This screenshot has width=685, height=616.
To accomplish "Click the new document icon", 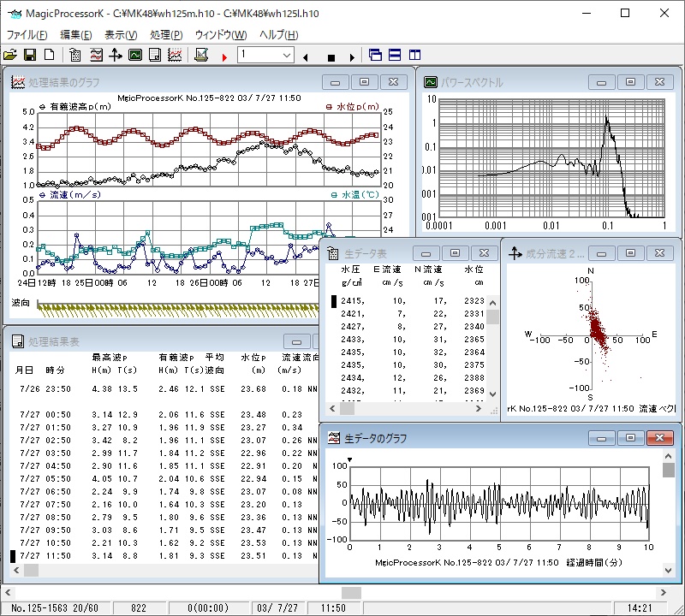I will (49, 56).
